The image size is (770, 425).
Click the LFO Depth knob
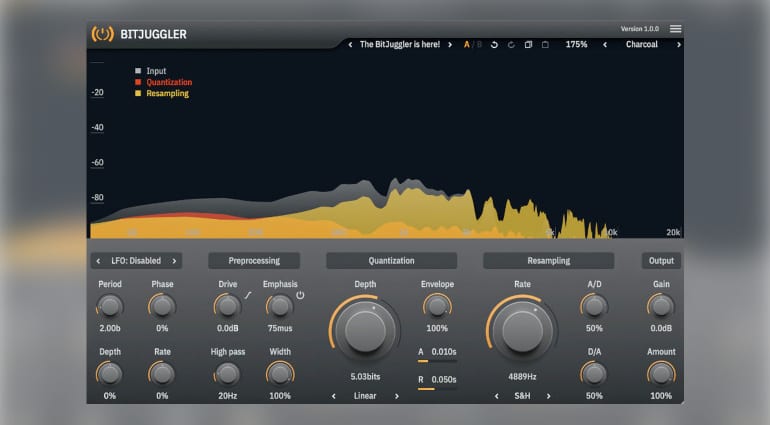110,374
